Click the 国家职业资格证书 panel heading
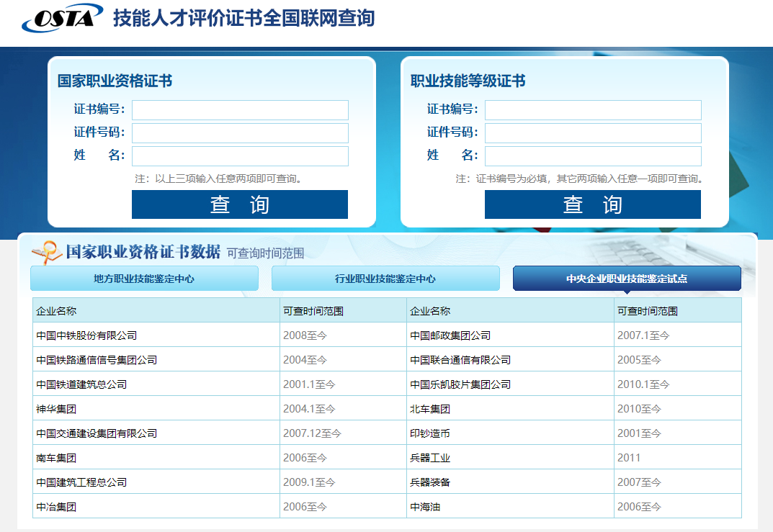The height and width of the screenshot is (532, 773). [115, 81]
